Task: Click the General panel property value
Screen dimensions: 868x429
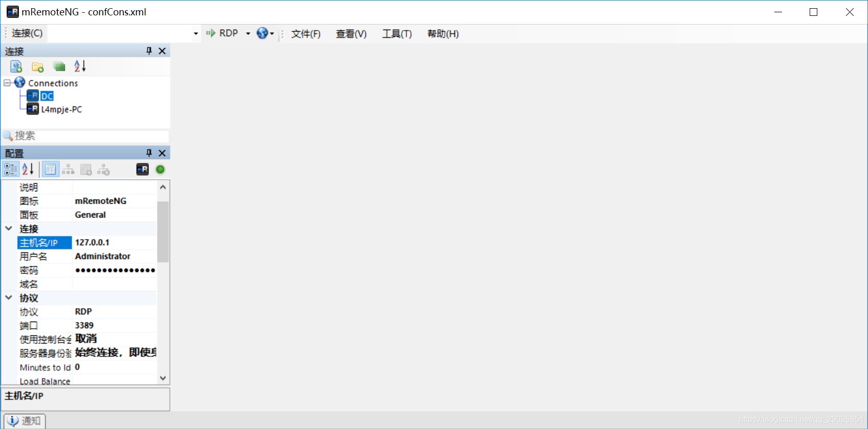Action: point(115,214)
